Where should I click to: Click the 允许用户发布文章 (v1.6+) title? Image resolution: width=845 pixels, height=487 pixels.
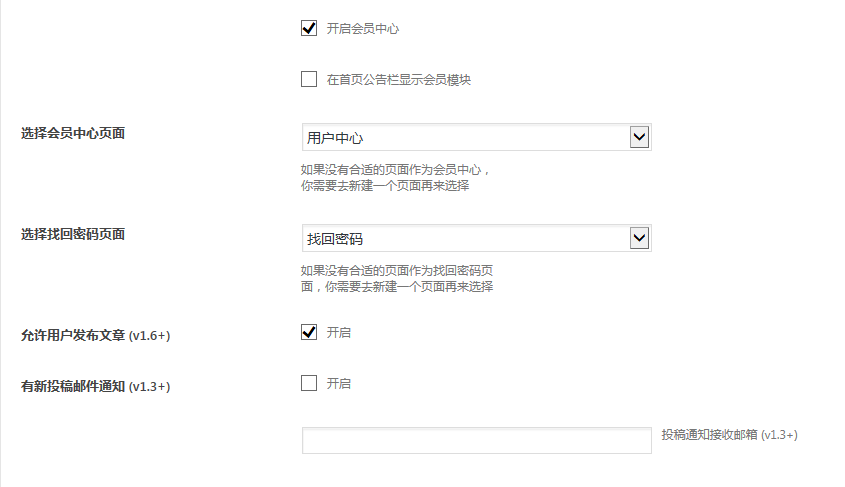tap(95, 336)
